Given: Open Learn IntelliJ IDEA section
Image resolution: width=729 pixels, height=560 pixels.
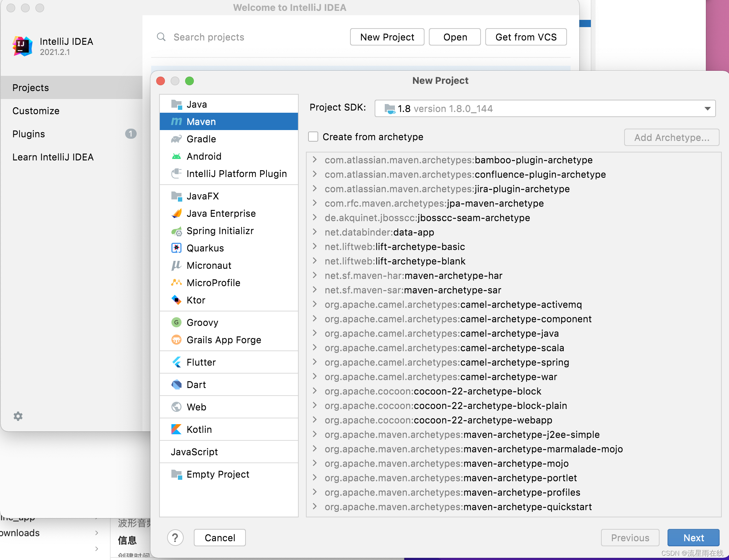Looking at the screenshot, I should 72,157.
